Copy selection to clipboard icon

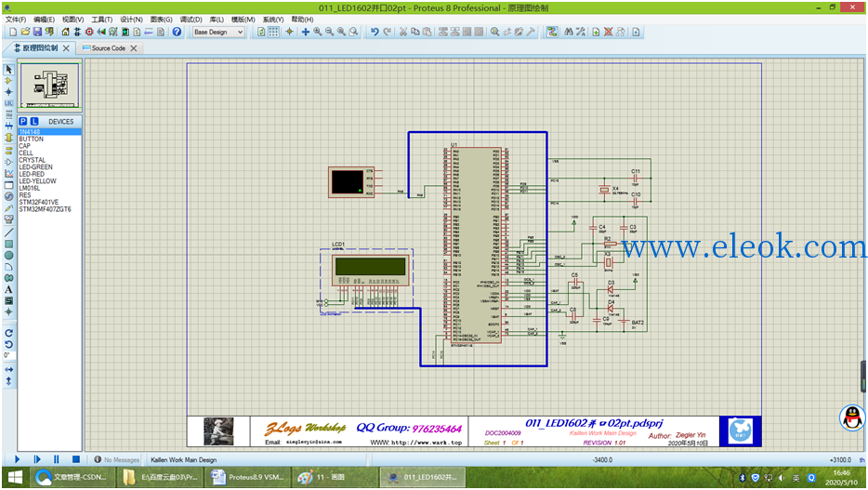click(x=415, y=33)
